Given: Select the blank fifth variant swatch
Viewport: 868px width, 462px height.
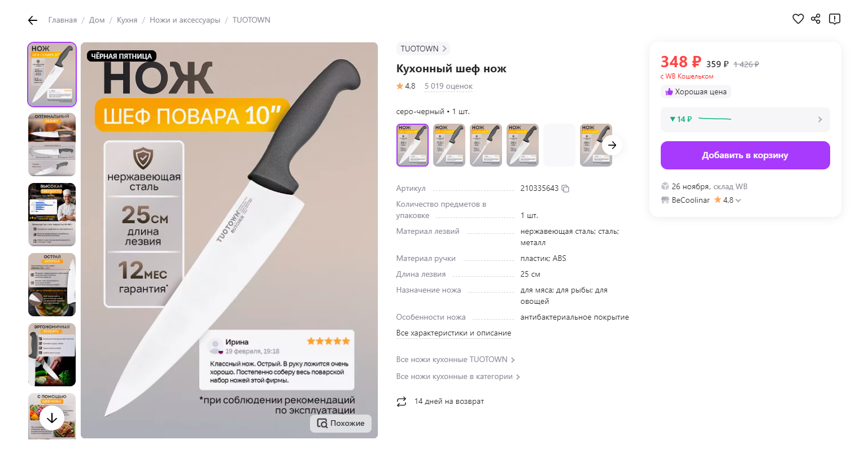Looking at the screenshot, I should point(559,145).
